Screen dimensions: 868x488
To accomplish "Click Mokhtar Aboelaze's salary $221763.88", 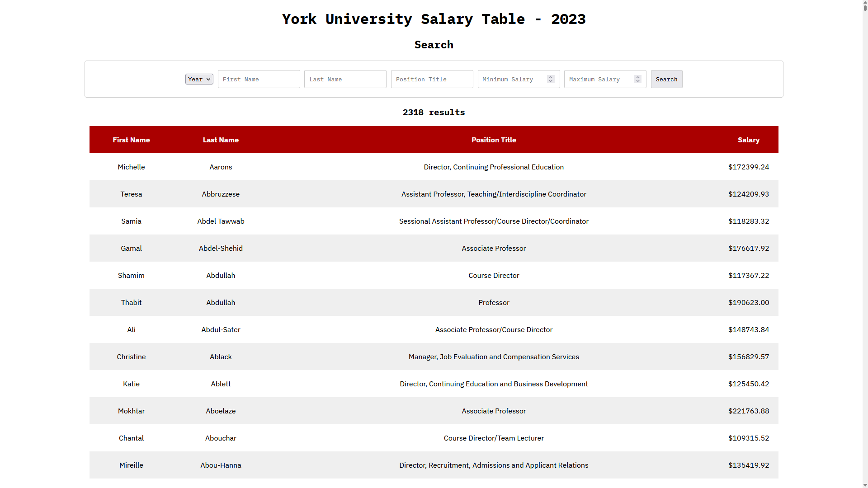I will click(x=748, y=411).
